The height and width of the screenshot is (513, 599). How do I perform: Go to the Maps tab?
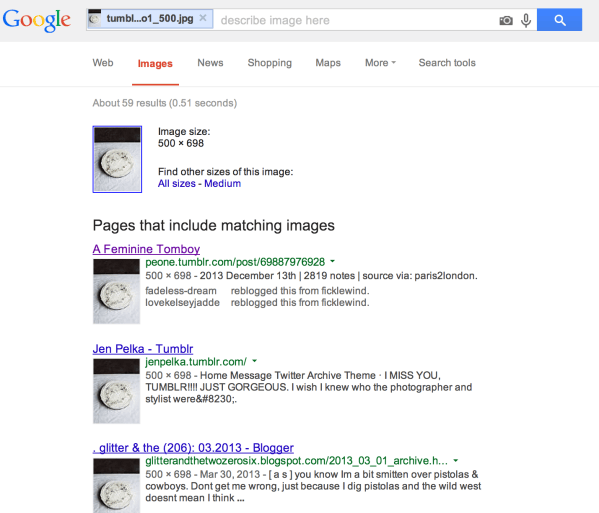328,63
